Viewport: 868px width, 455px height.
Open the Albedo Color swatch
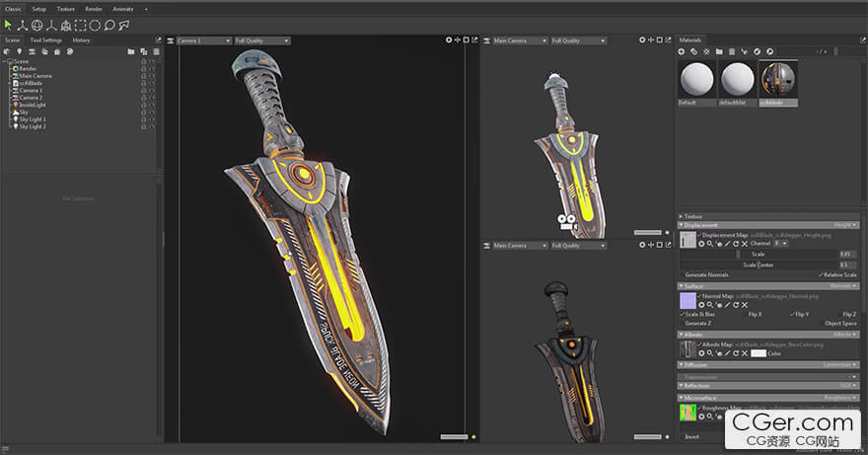point(759,353)
